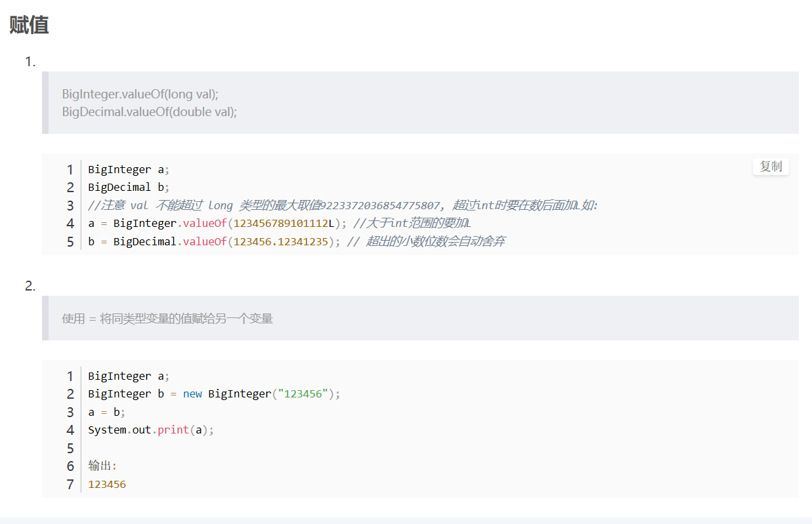Click the quote text 使用 = 将同类型变量的值赋给另一个变量

(x=167, y=319)
